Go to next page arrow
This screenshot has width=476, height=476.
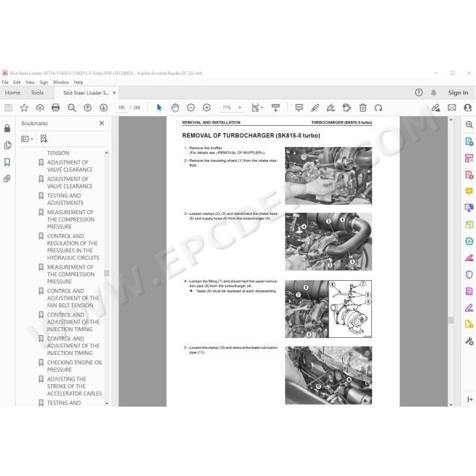click(103, 107)
